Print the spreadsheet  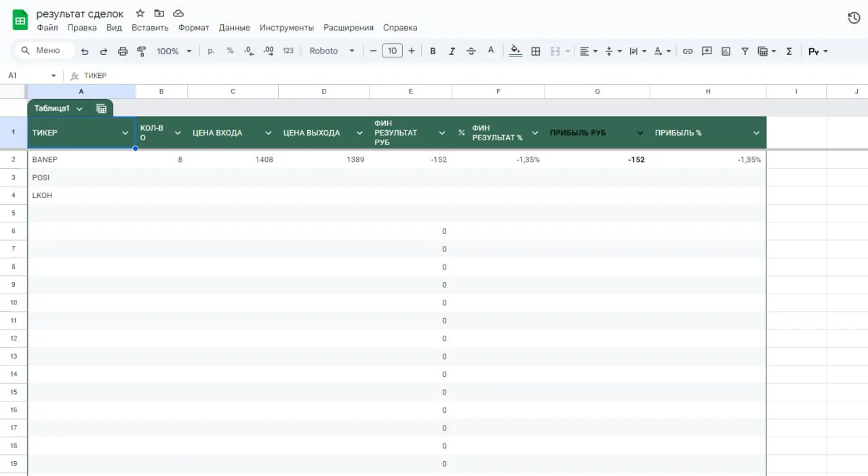click(123, 51)
